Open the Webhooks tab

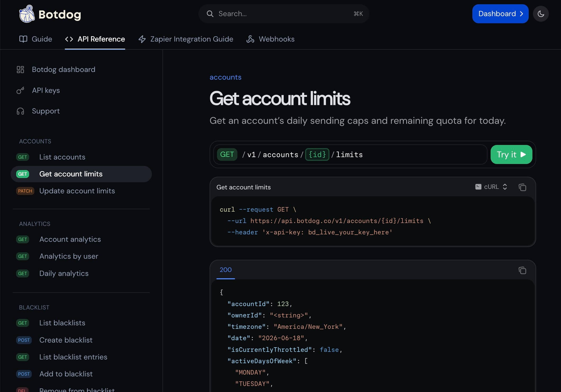270,39
